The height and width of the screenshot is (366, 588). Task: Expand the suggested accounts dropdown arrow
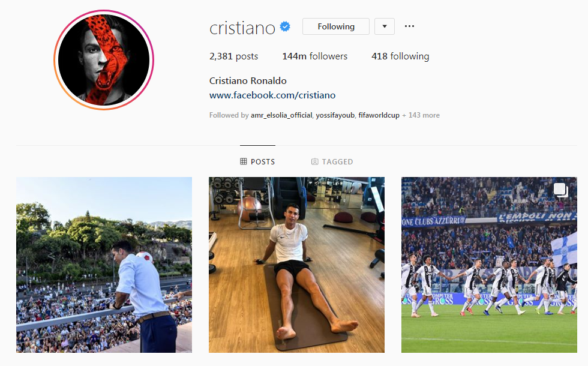[x=385, y=26]
